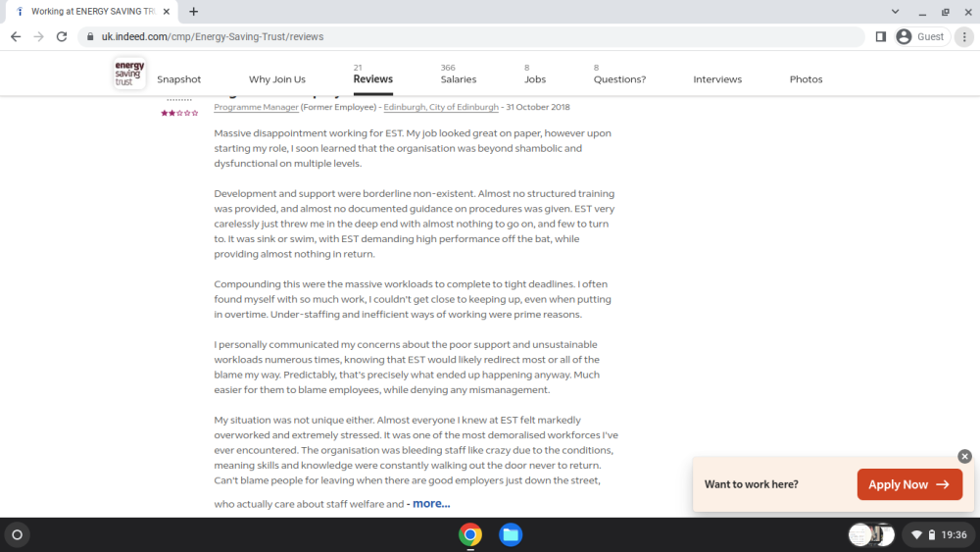
Task: Open the Why Join Us tab
Action: click(277, 79)
